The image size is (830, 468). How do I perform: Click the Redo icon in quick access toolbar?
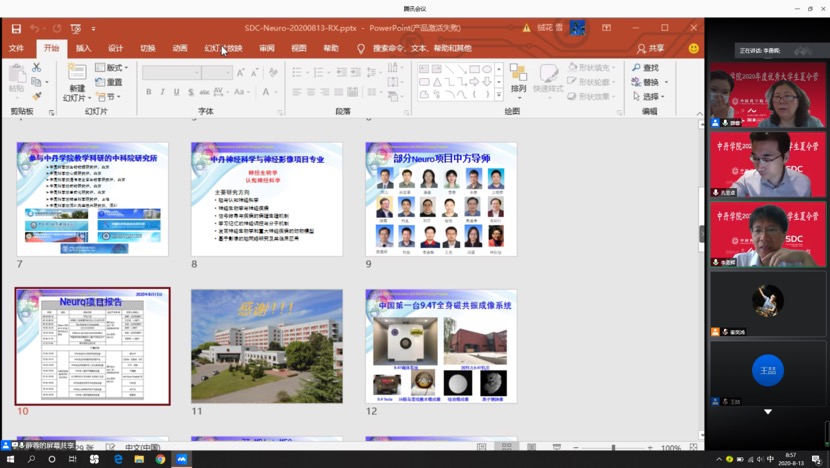tap(57, 29)
